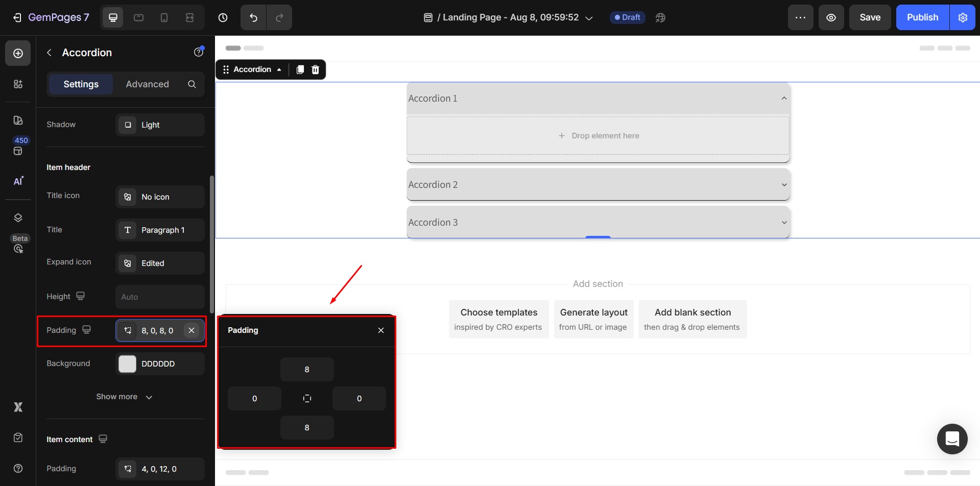Image resolution: width=980 pixels, height=486 pixels.
Task: Duplicate the selected Accordion element
Action: [300, 69]
